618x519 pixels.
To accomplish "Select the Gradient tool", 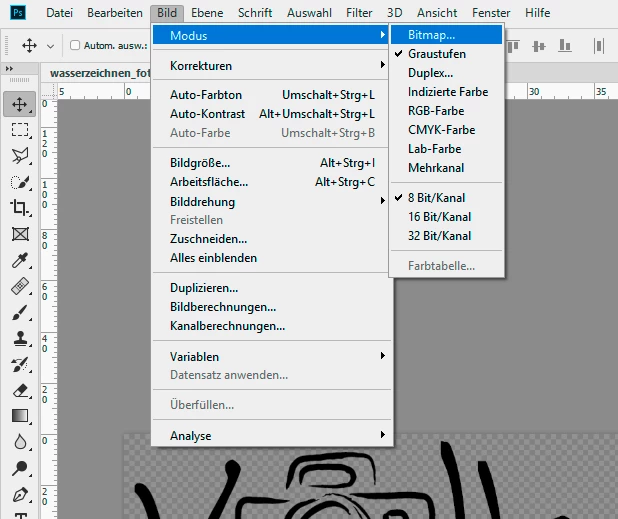I will [20, 416].
